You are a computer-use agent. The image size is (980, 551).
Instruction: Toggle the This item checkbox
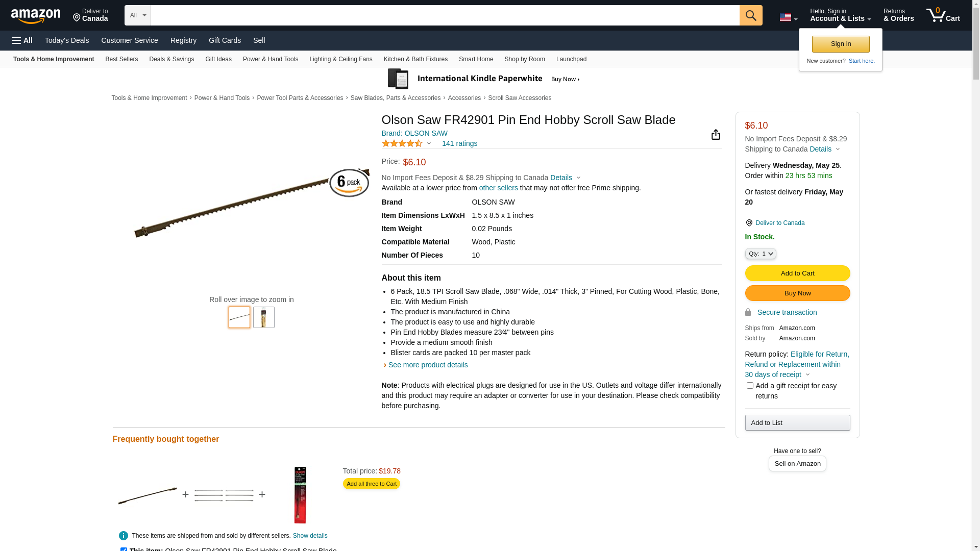124,549
